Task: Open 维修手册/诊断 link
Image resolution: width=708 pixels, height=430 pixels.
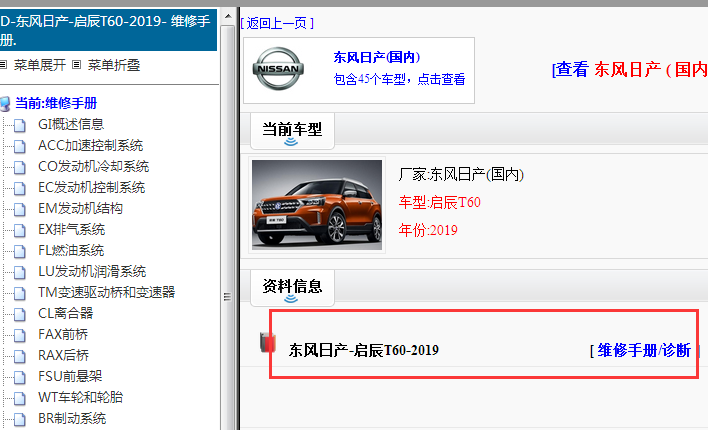Action: click(644, 351)
